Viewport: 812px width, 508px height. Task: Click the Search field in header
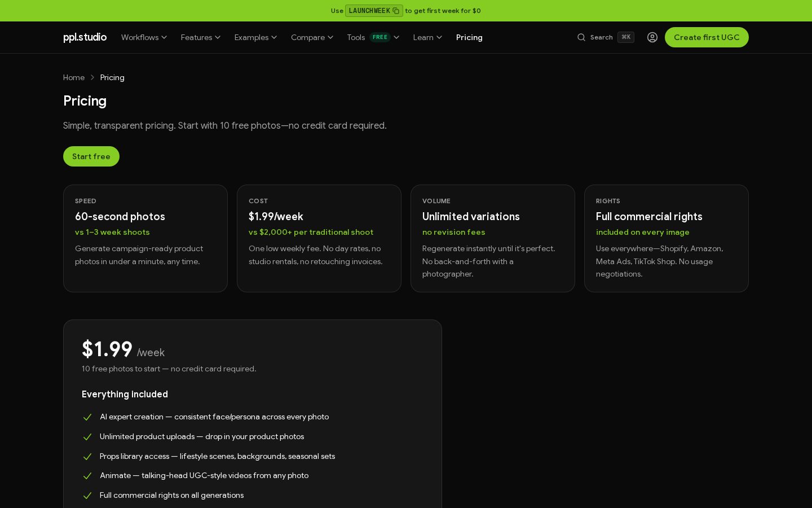pyautogui.click(x=606, y=37)
